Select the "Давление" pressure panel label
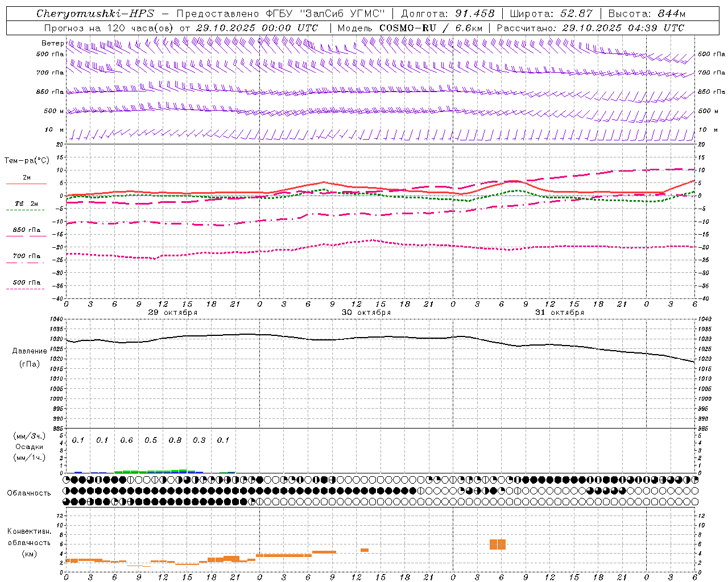Screen dimensions: 728x582 30,351
